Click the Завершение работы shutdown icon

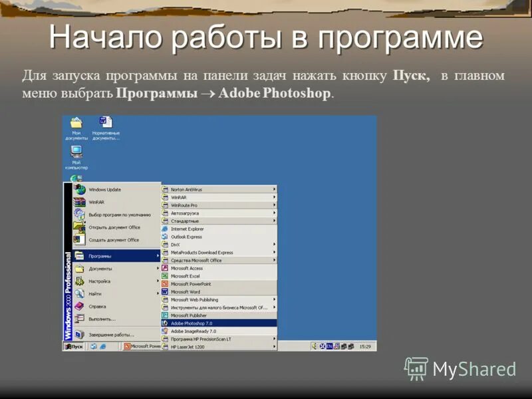pos(79,335)
